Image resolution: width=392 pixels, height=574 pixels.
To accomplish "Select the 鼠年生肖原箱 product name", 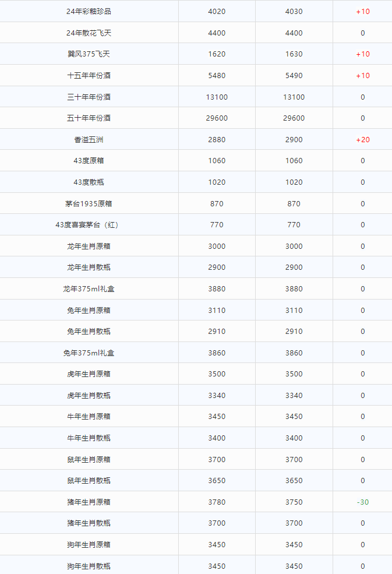I will [89, 459].
